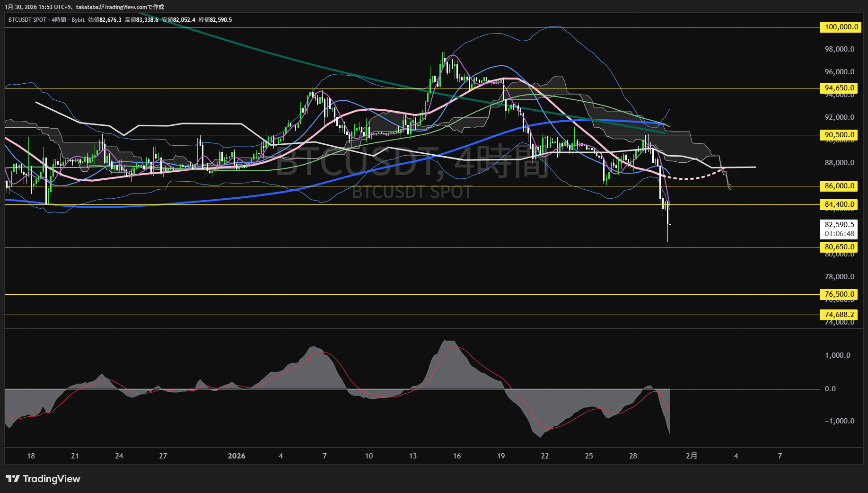
Task: Select the 86,000.0 yellow price label
Action: pos(840,186)
